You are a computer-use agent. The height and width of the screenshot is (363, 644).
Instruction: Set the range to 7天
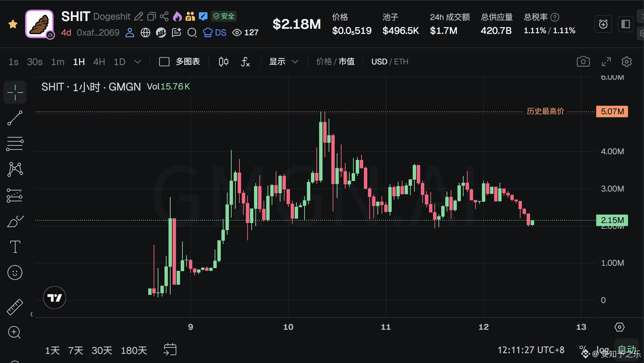76,350
